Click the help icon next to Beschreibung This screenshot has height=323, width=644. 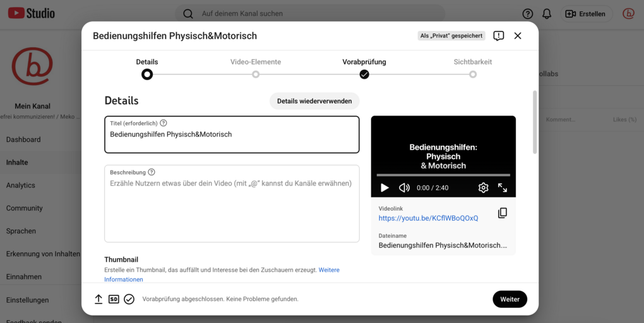pyautogui.click(x=152, y=172)
